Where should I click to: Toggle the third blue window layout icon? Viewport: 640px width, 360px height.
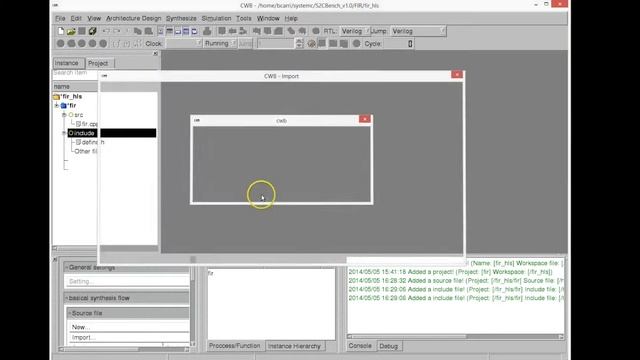178,31
